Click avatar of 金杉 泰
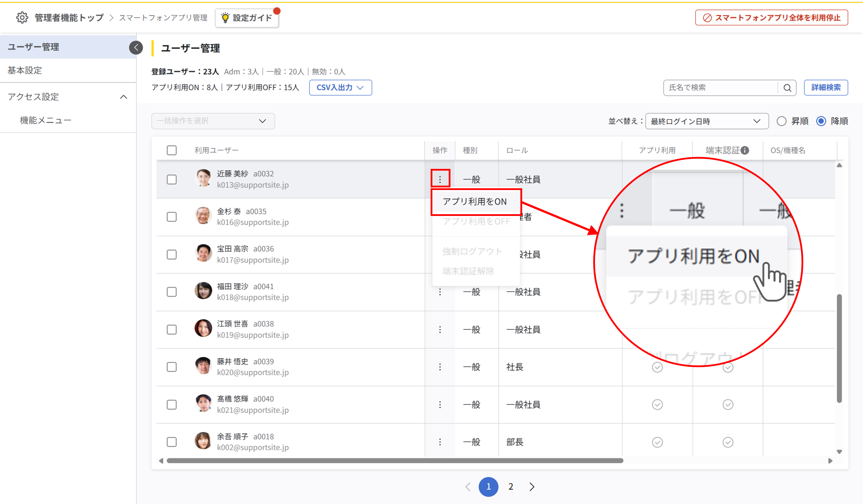 pos(203,216)
